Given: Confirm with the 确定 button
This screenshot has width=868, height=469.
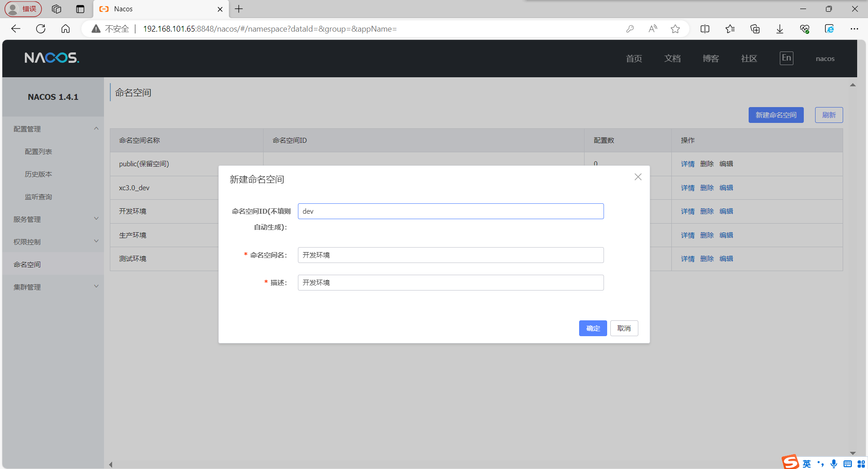Looking at the screenshot, I should pos(593,328).
